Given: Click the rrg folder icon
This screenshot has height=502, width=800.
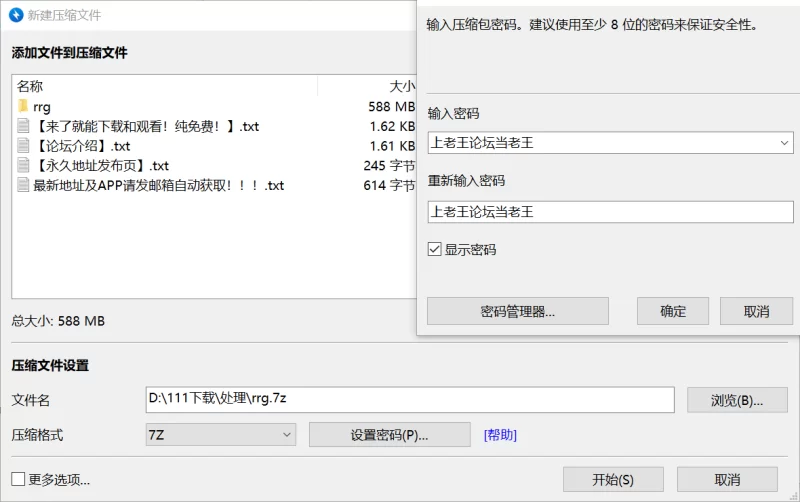Looking at the screenshot, I should pos(23,106).
